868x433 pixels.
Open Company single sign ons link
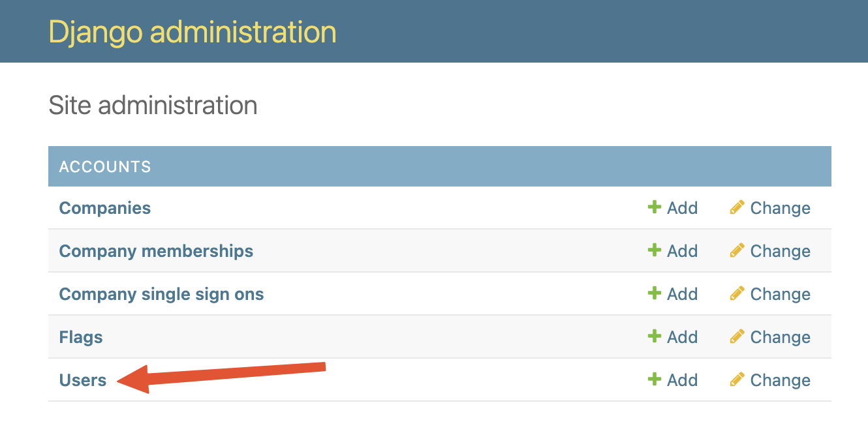click(x=161, y=294)
